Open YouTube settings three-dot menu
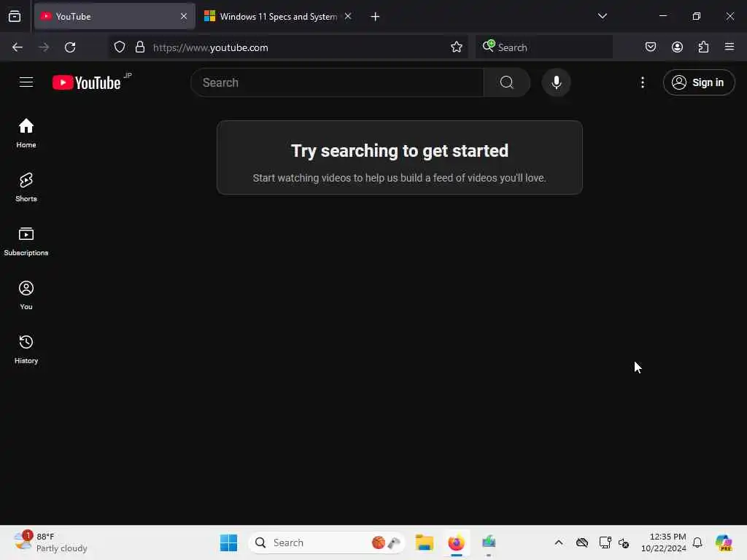The height and width of the screenshot is (560, 747). pos(643,82)
